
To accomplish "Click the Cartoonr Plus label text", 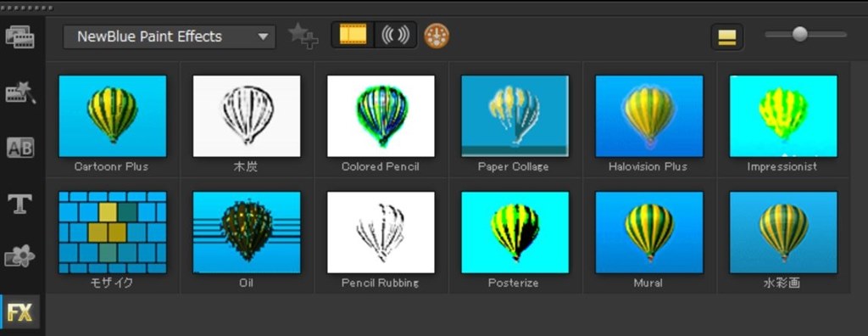I will coord(111,166).
